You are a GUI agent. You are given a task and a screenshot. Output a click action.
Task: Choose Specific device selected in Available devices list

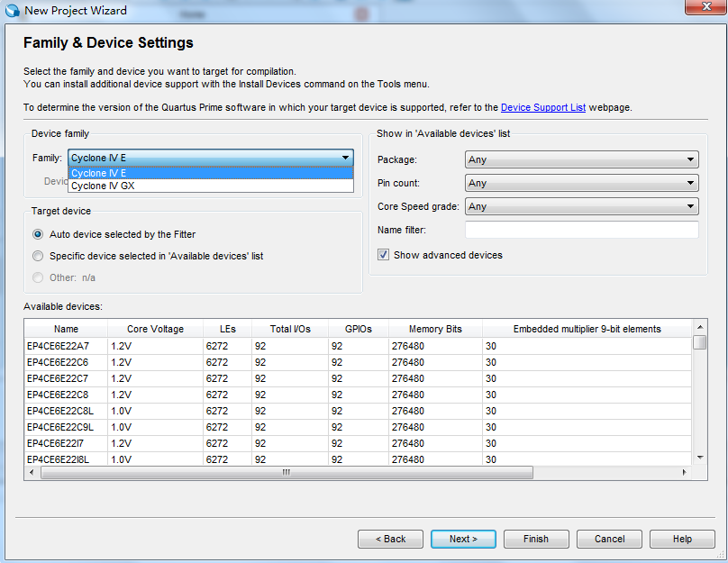tap(38, 256)
